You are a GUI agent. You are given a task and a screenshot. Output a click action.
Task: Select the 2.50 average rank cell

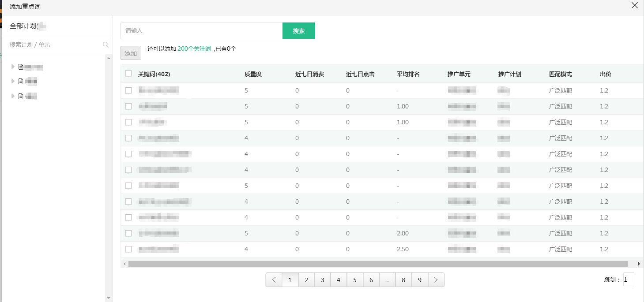click(x=403, y=249)
